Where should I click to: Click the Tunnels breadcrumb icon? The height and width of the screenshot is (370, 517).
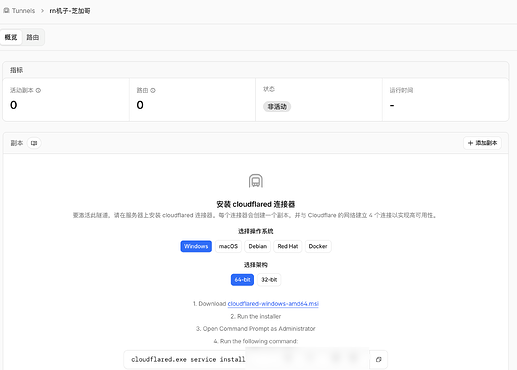pyautogui.click(x=6, y=11)
